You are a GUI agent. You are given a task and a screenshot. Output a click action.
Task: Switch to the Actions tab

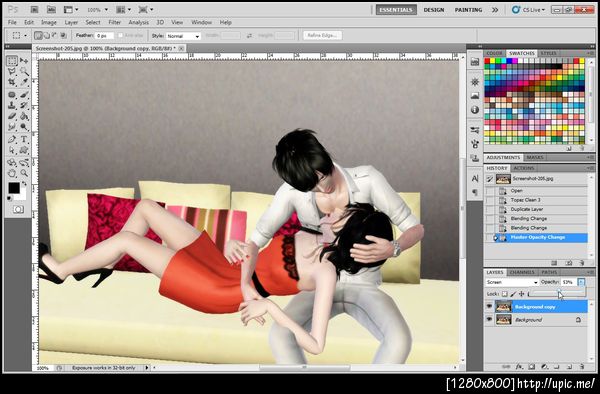point(523,168)
